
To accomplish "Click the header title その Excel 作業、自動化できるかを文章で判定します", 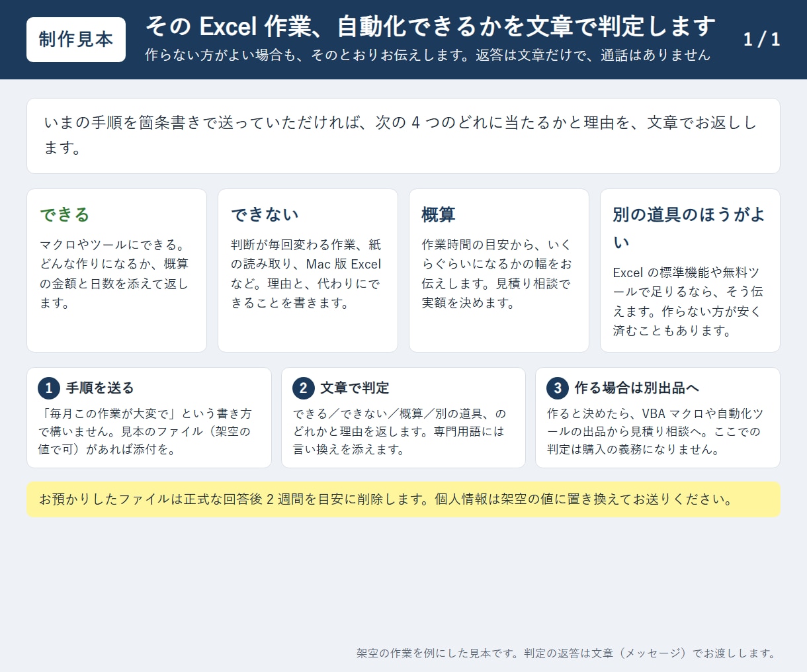I will 430,26.
